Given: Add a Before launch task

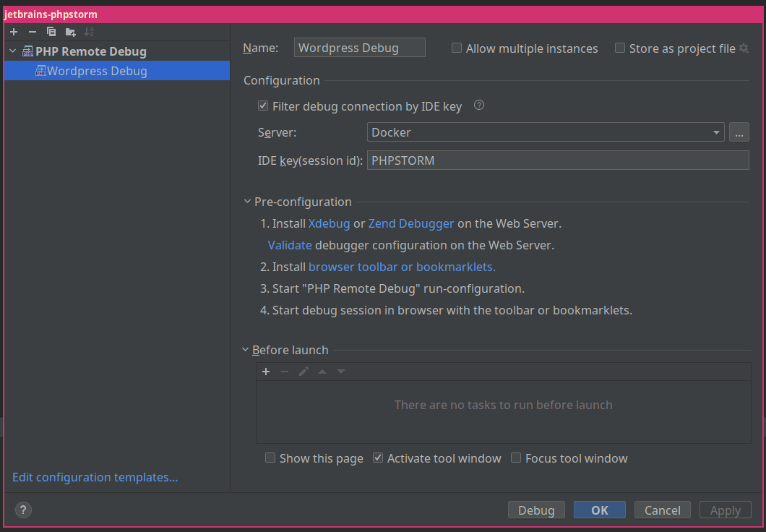Looking at the screenshot, I should tap(266, 372).
